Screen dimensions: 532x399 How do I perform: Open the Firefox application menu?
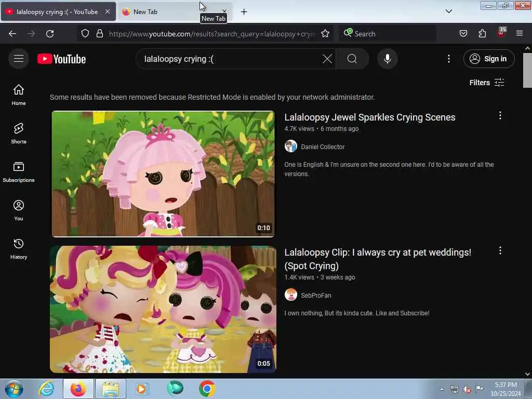click(x=519, y=34)
